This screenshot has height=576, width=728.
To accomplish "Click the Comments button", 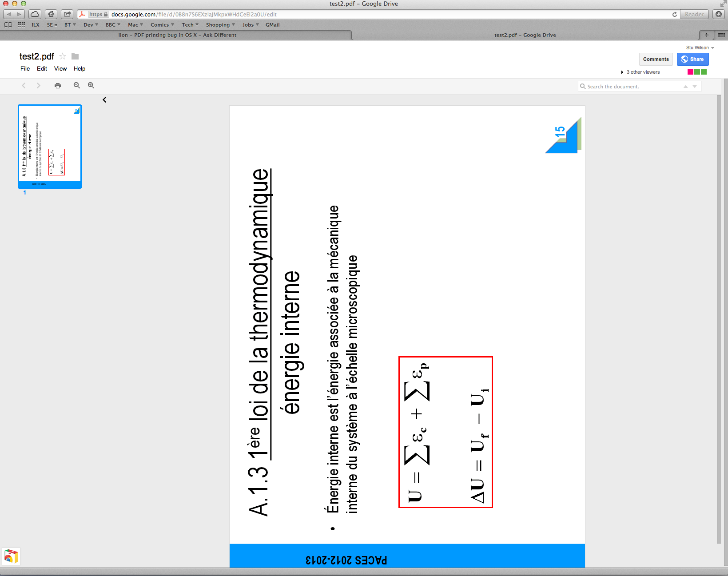I will [x=656, y=59].
